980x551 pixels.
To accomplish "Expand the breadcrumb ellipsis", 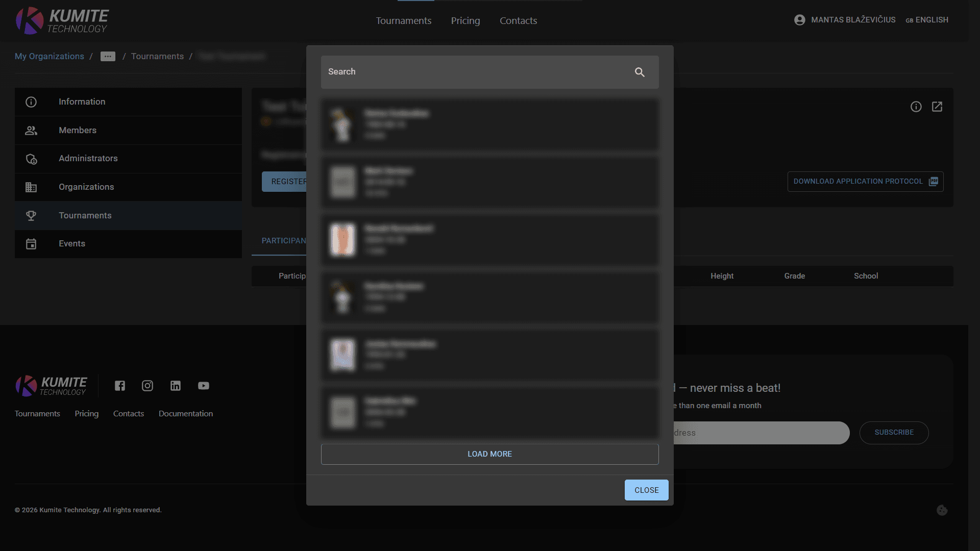I will pyautogui.click(x=108, y=56).
